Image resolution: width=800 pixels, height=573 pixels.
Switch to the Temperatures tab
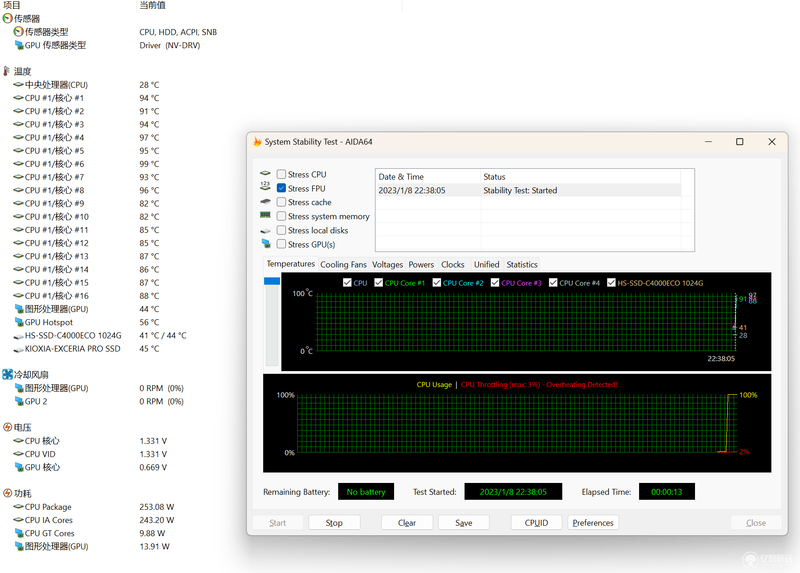click(291, 264)
